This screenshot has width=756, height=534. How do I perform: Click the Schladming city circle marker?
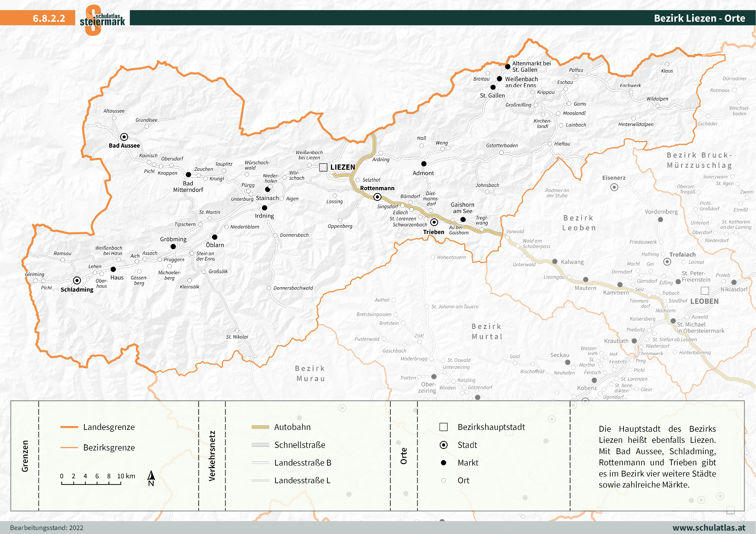[77, 280]
